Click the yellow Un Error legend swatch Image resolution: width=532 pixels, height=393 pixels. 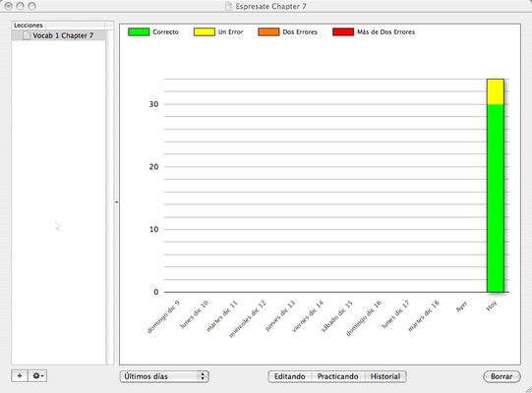205,31
